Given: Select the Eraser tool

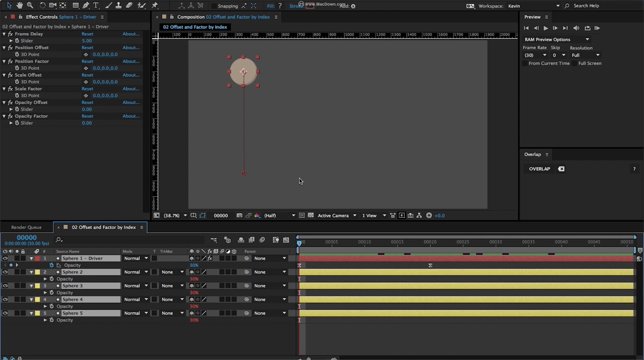Looking at the screenshot, I should [x=129, y=6].
